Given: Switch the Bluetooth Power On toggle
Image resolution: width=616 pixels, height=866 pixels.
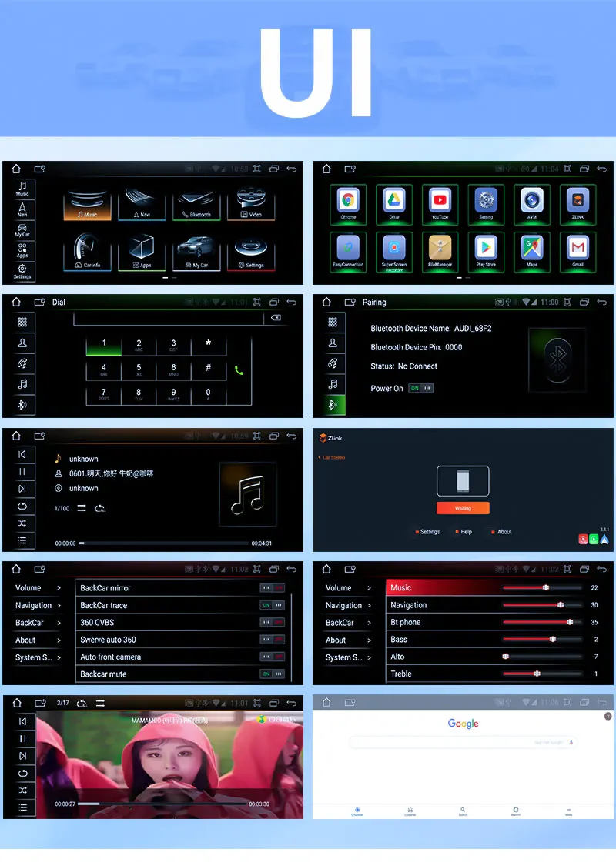Looking at the screenshot, I should [x=421, y=388].
